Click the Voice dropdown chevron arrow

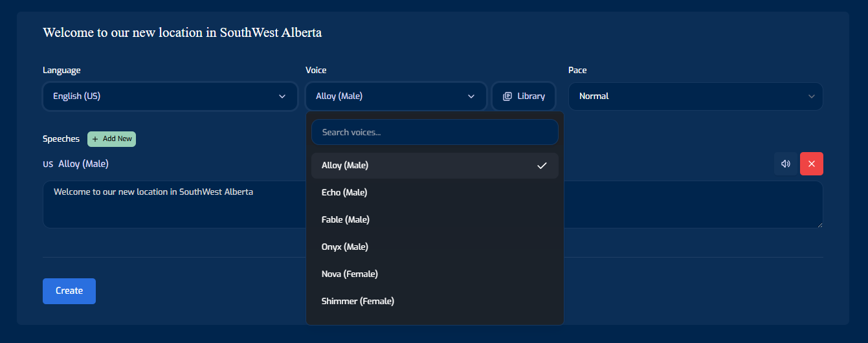471,96
